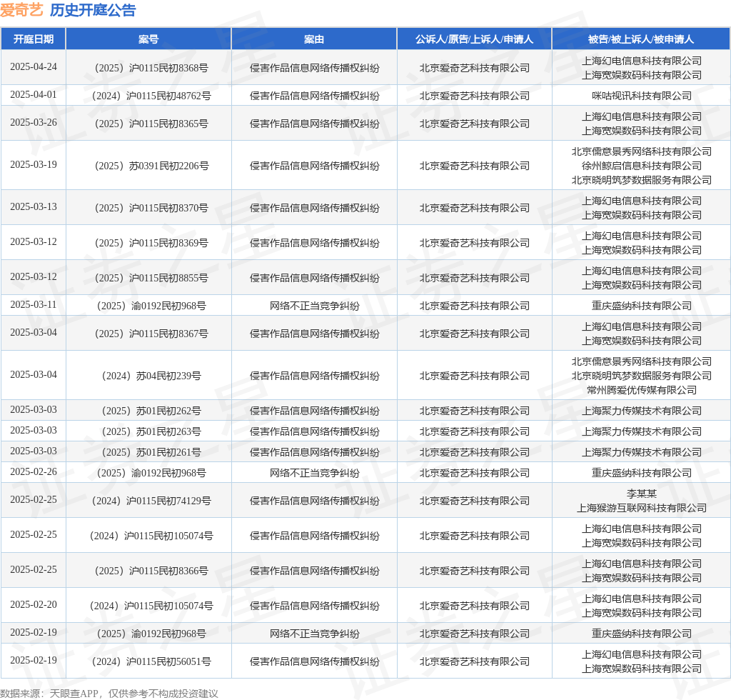The image size is (731, 700).
Task: Click the 案由 column header
Action: [x=314, y=39]
